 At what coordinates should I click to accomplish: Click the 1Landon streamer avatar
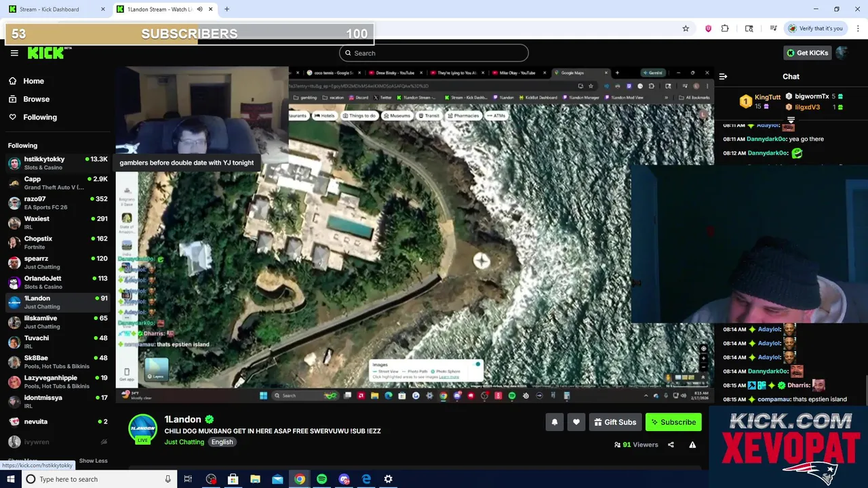pyautogui.click(x=142, y=429)
